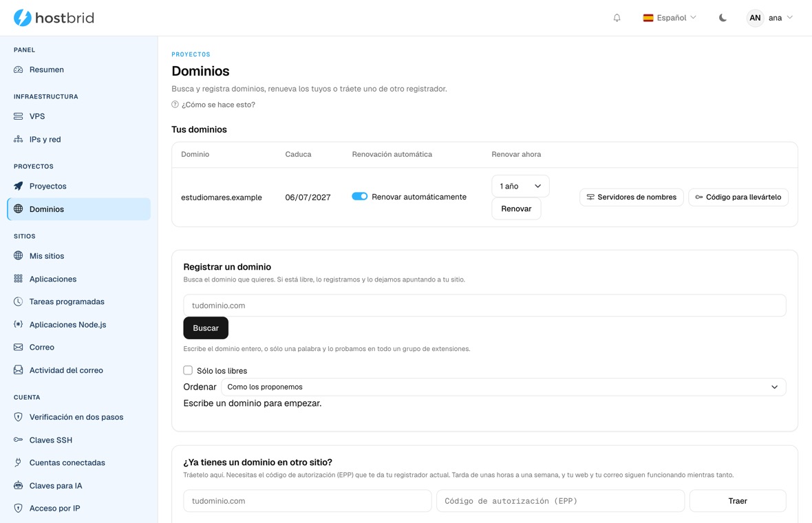Open the Ordenar Como los proponemos dropdown
Viewport: 812px width, 523px height.
pyautogui.click(x=503, y=387)
